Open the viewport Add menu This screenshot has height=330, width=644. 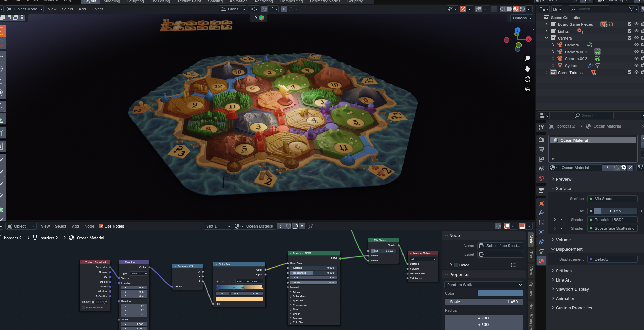point(82,9)
